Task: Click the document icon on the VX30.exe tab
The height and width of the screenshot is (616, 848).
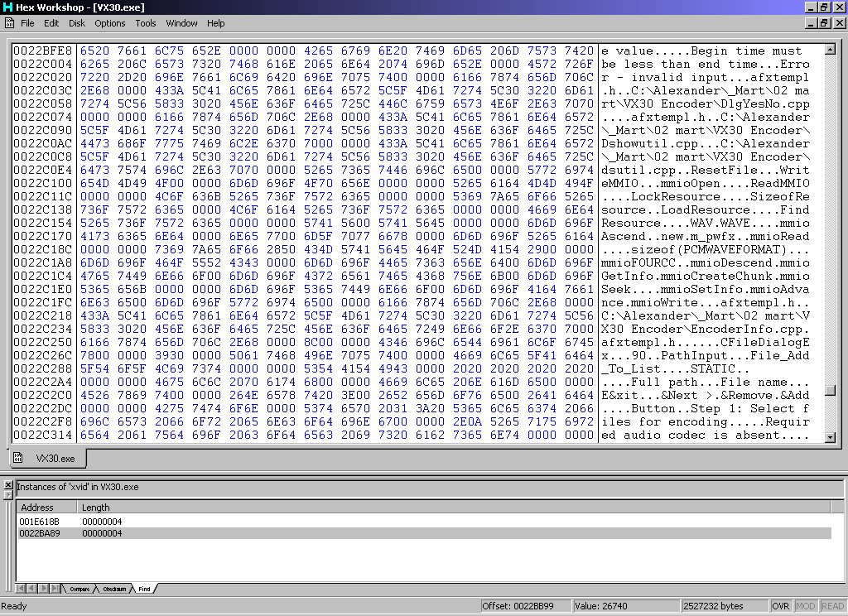Action: click(x=18, y=458)
